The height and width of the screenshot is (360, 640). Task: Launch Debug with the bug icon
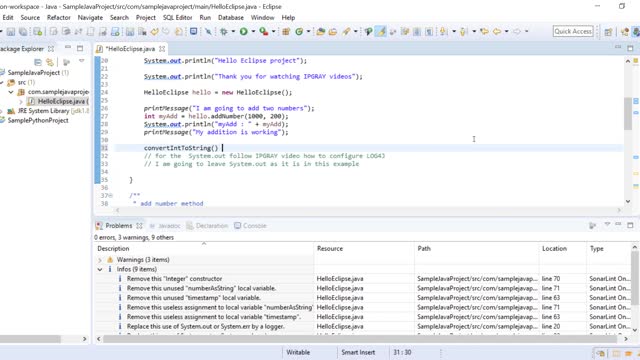pyautogui.click(x=224, y=31)
